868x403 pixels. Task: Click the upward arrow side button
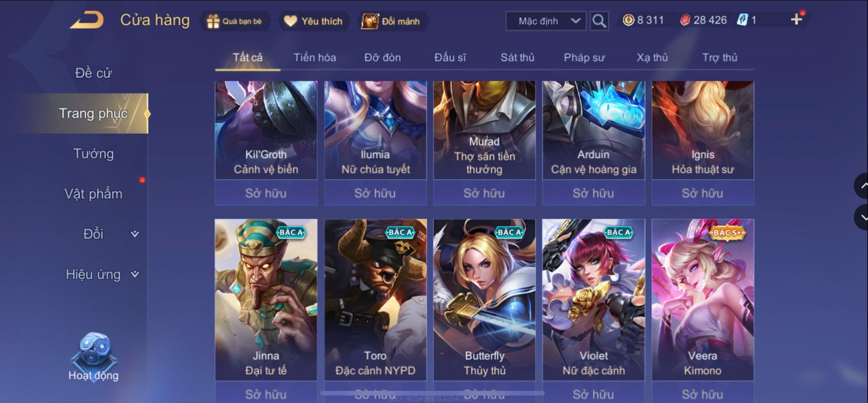(861, 186)
